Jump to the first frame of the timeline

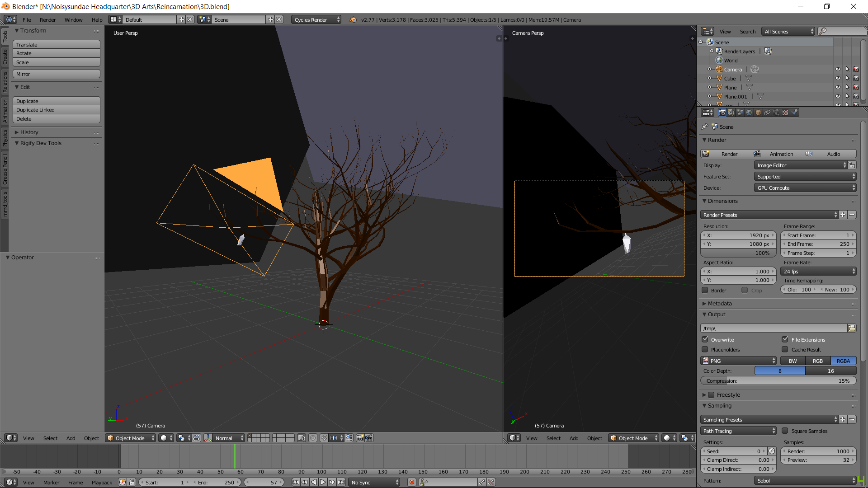click(296, 482)
